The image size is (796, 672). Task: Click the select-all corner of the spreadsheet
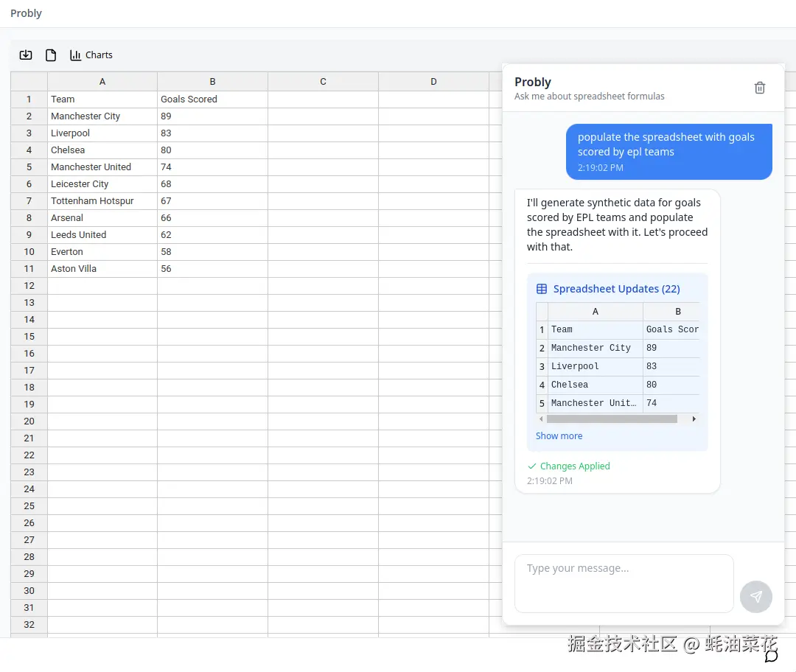pyautogui.click(x=29, y=81)
